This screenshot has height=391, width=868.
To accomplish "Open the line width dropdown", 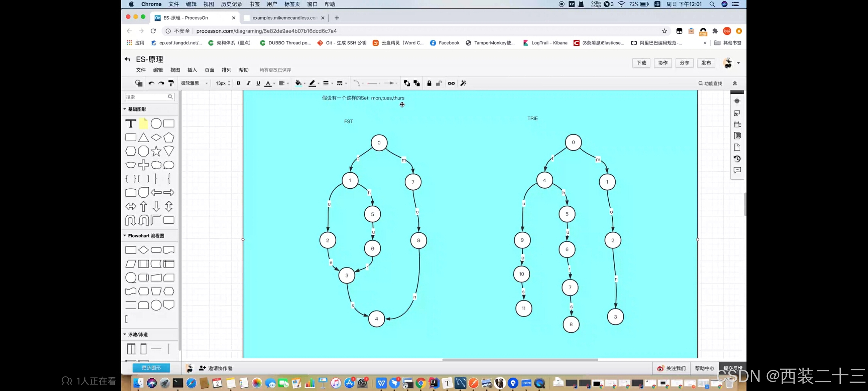I will (x=328, y=83).
